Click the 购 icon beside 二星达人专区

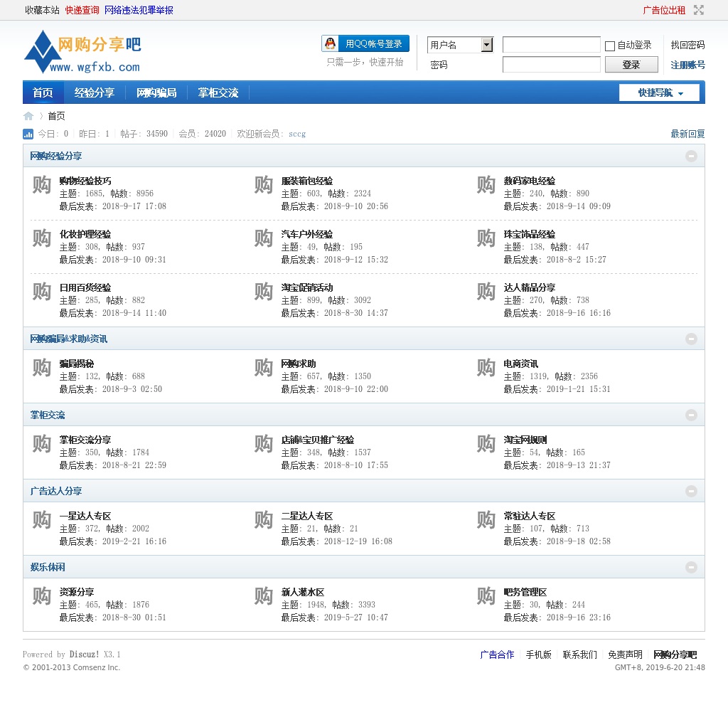pos(264,521)
